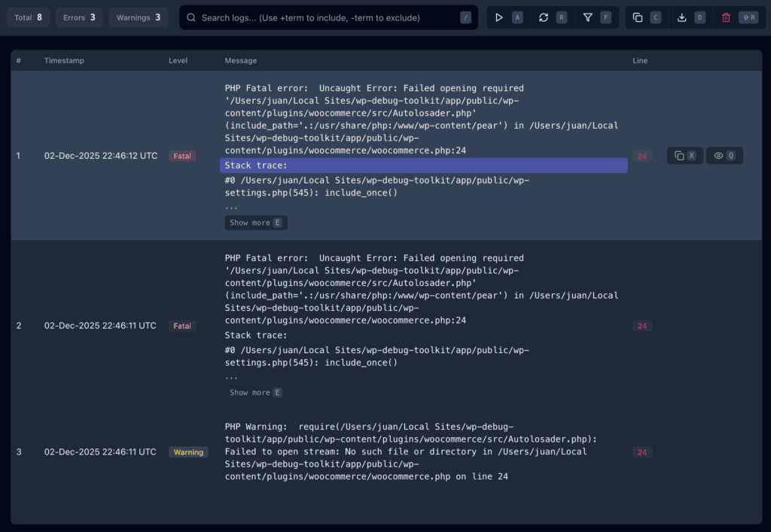Toggle the eye view icon on row 1
Screen dimensions: 771x532
[x=718, y=156]
